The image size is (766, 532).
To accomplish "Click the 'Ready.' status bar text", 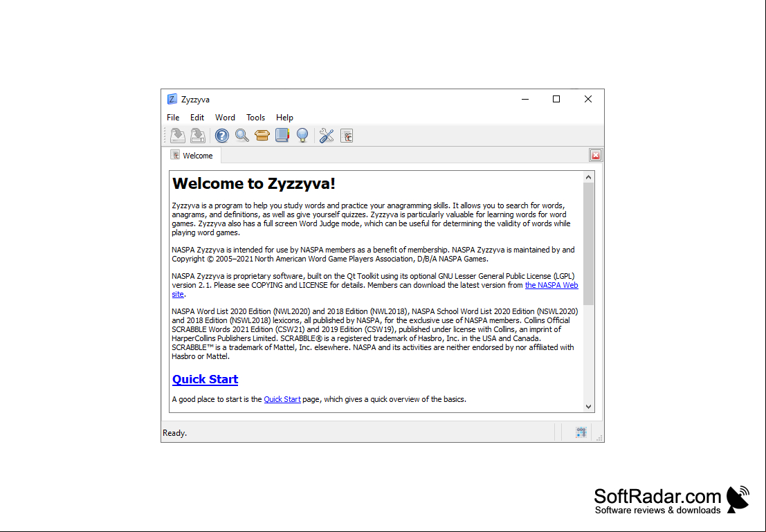I will (174, 433).
